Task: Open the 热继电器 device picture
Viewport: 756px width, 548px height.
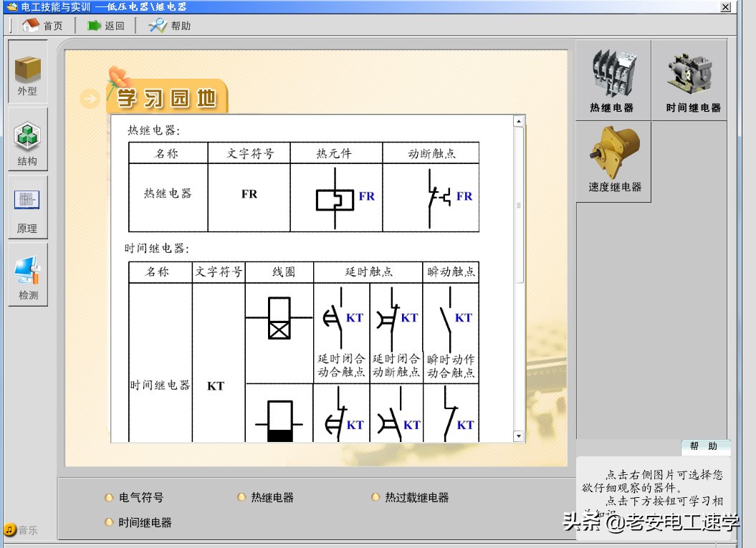Action: coord(613,79)
